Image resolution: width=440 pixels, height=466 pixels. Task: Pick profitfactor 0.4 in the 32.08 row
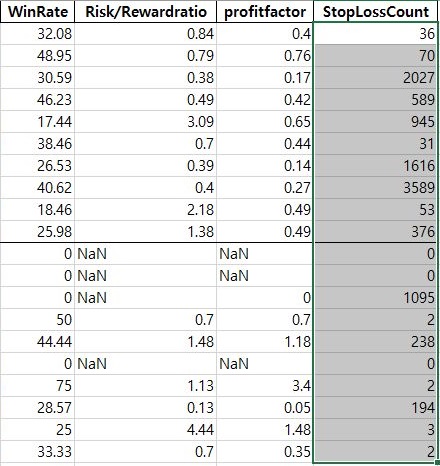pos(265,34)
